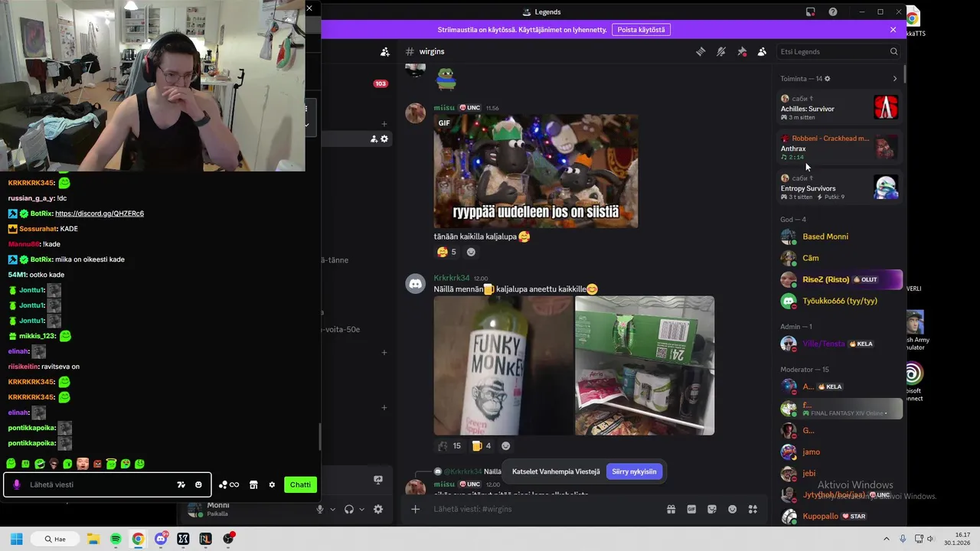Viewport: 980px width, 551px height.
Task: Open Discord taskbar icon
Action: (161, 539)
